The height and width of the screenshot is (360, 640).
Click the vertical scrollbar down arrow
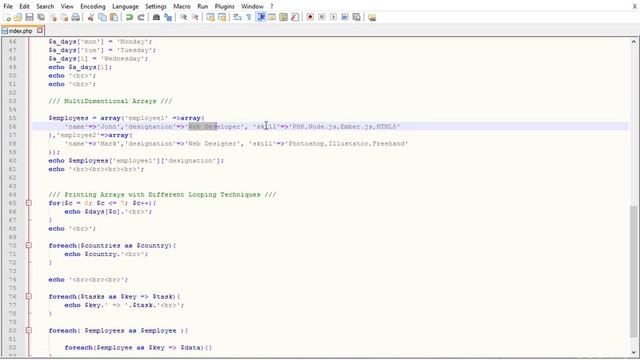tap(633, 352)
